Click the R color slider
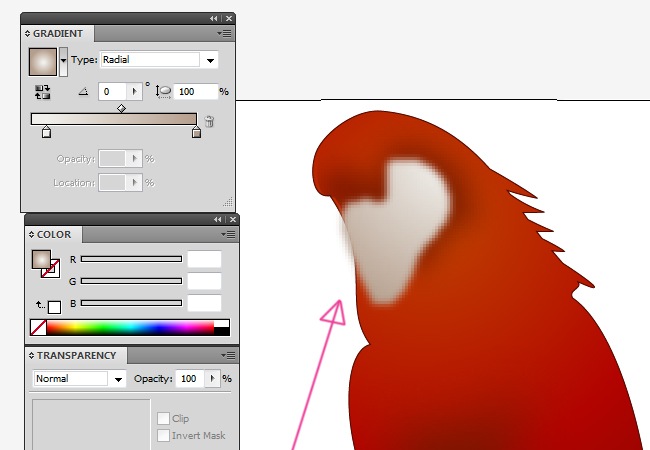The width and height of the screenshot is (650, 450). click(131, 259)
